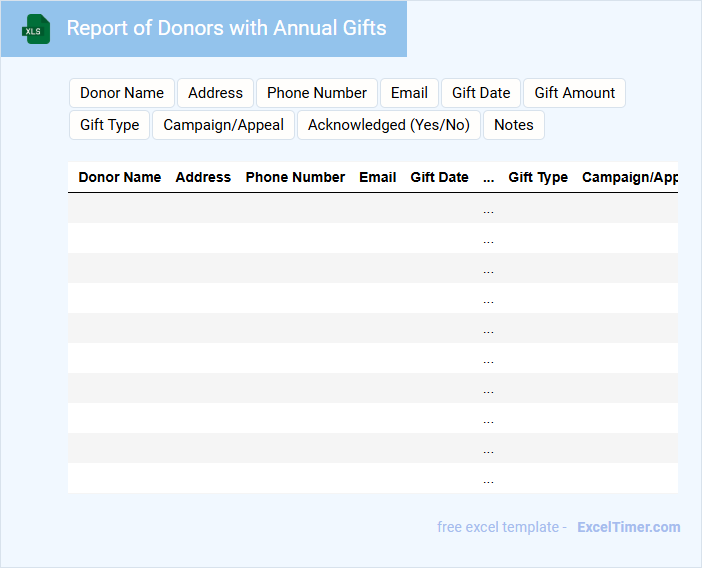Click the Phone Number column header
This screenshot has width=702, height=568.
[295, 177]
